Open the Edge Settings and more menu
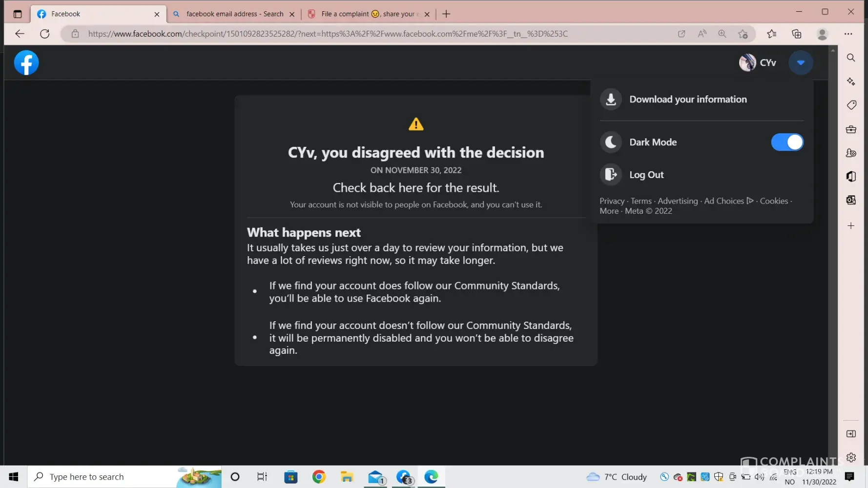This screenshot has width=868, height=488. point(848,34)
